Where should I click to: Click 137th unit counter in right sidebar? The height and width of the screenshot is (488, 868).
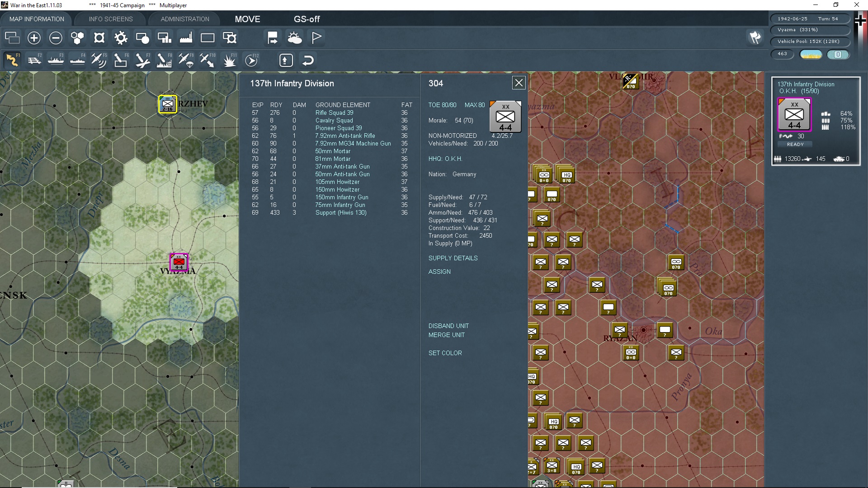click(794, 115)
